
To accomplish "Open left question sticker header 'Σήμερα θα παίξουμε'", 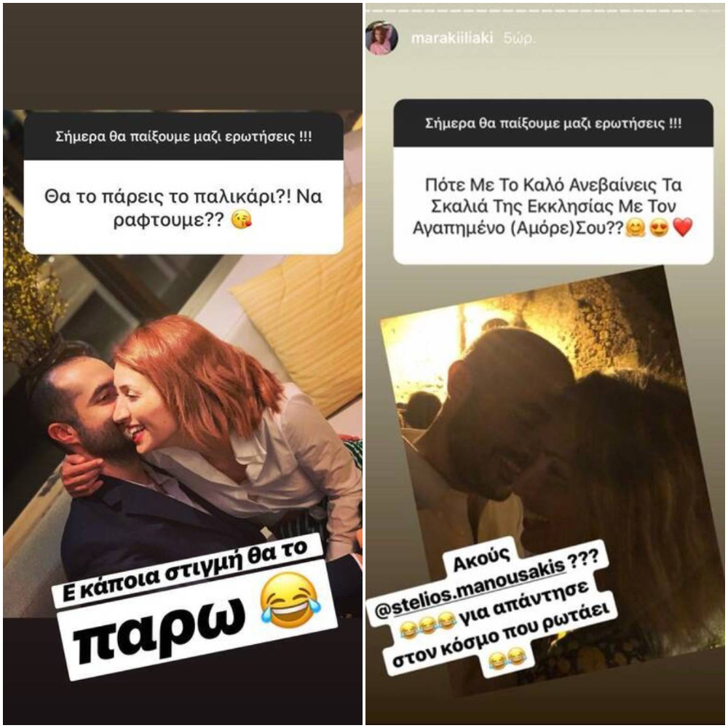I will pos(183,137).
